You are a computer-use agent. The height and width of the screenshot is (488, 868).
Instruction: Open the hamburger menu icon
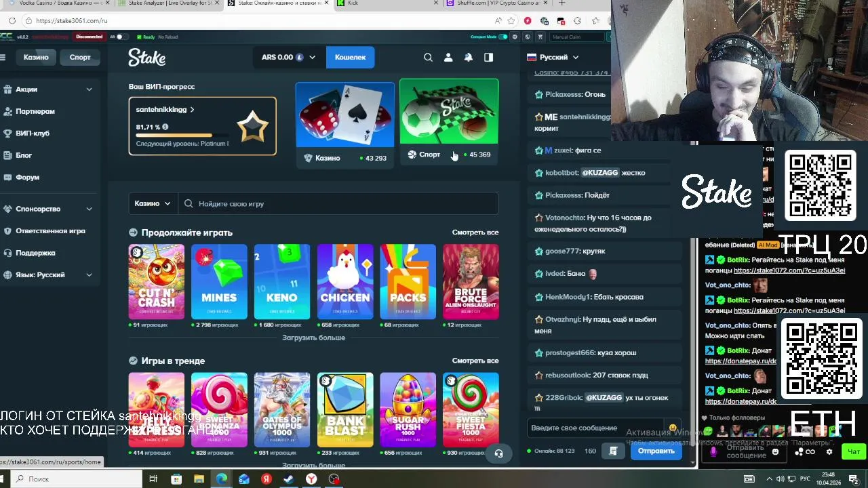coord(3,58)
